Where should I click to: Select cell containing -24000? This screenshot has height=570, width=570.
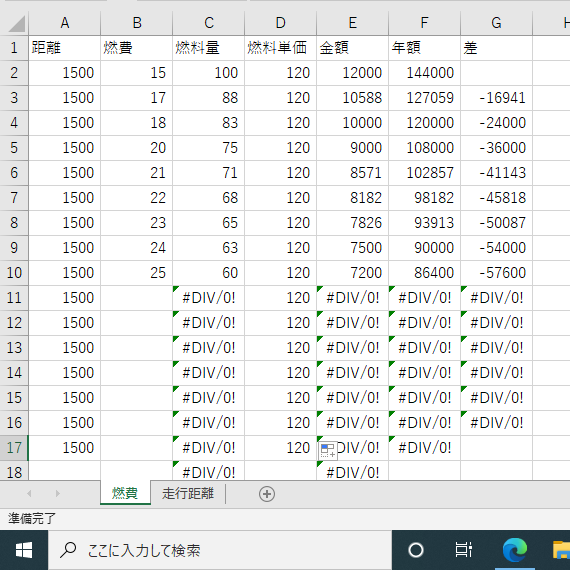(x=496, y=123)
